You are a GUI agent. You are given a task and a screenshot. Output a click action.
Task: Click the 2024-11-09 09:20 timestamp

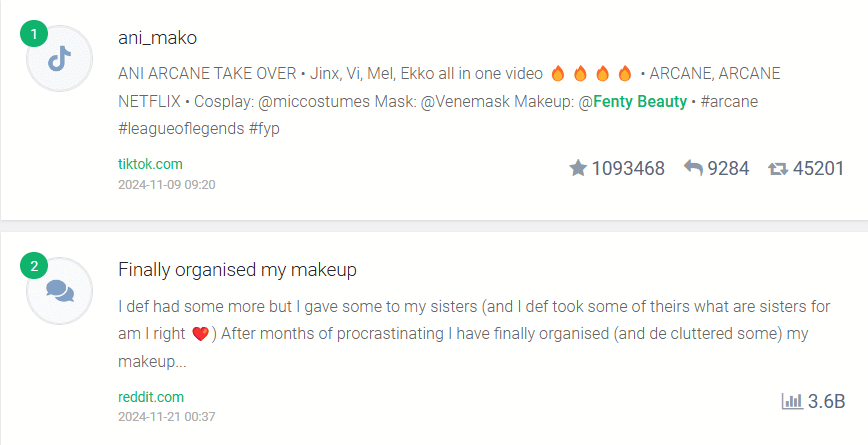coord(167,184)
